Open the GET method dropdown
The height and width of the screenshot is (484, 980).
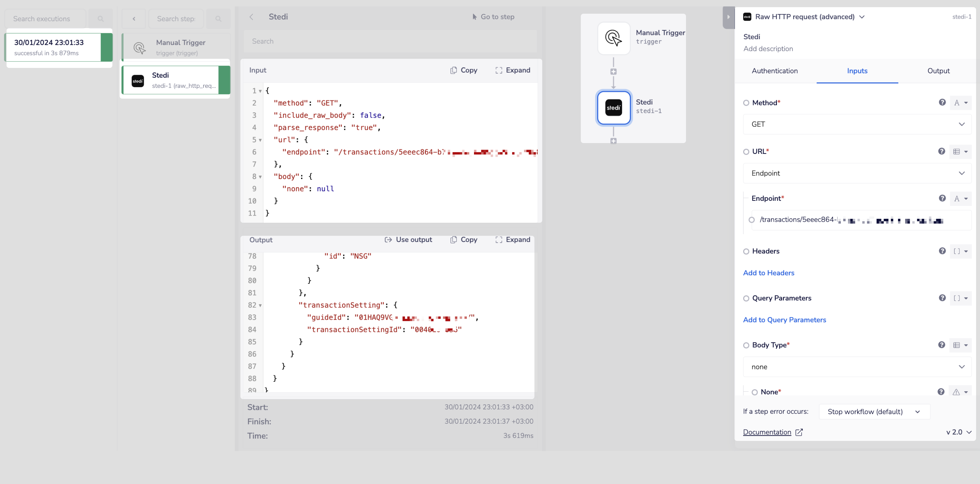tap(857, 124)
